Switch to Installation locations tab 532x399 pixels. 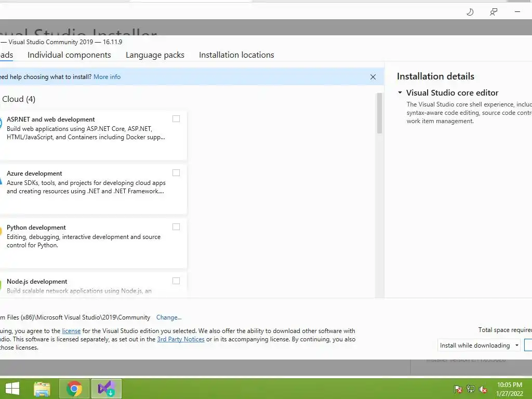click(x=236, y=55)
